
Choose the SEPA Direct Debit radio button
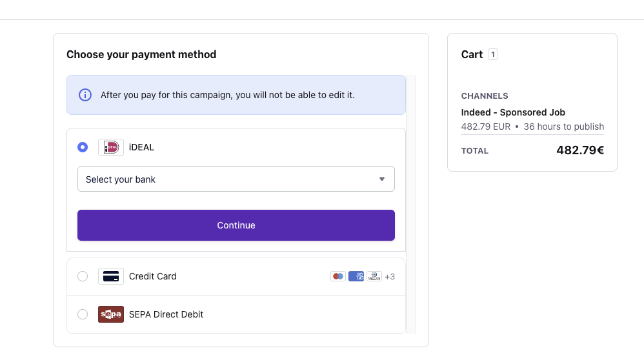[x=83, y=314]
